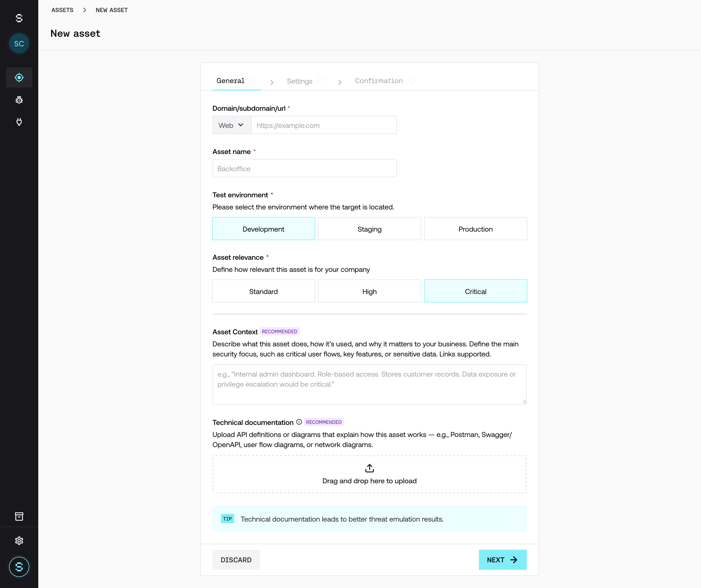Viewport: 701px width, 588px height.
Task: Select the Staging test environment
Action: click(369, 229)
